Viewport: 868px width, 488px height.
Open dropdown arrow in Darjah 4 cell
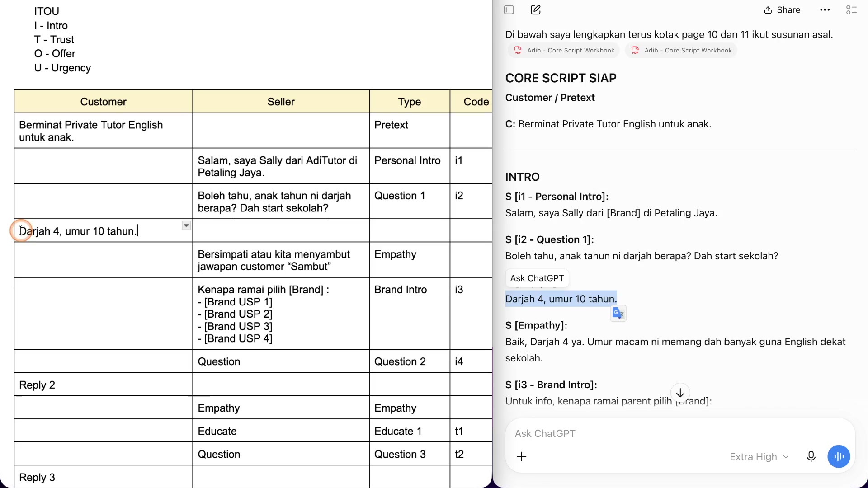pyautogui.click(x=186, y=225)
